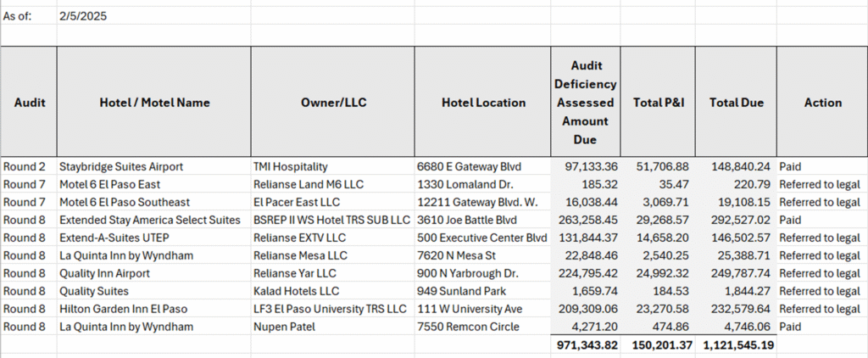This screenshot has height=358, width=868.
Task: Click the Owner/LLC column header
Action: click(x=332, y=102)
